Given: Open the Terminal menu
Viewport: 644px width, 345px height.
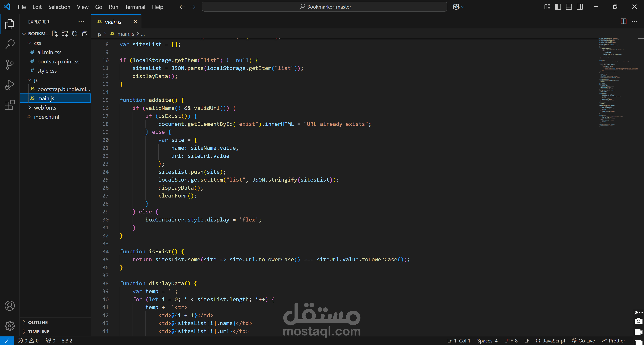Looking at the screenshot, I should 135,7.
